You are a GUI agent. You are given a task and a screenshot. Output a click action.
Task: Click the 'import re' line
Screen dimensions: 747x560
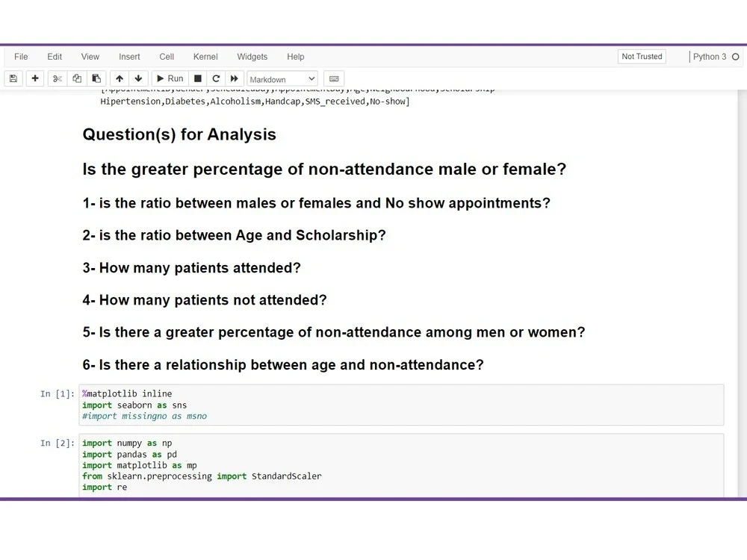point(105,487)
